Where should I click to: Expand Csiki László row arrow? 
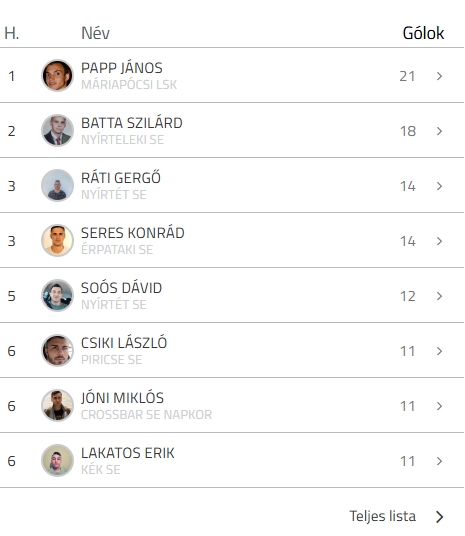click(x=440, y=351)
